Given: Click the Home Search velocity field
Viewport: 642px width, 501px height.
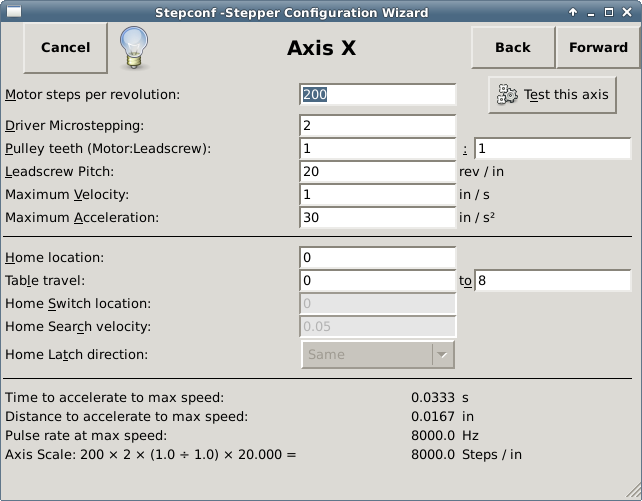Looking at the screenshot, I should pos(377,327).
